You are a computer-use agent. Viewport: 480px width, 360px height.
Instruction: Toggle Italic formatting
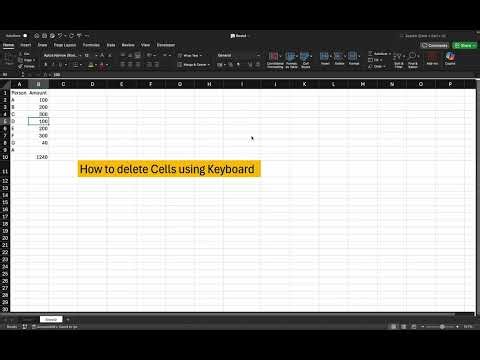click(x=53, y=65)
